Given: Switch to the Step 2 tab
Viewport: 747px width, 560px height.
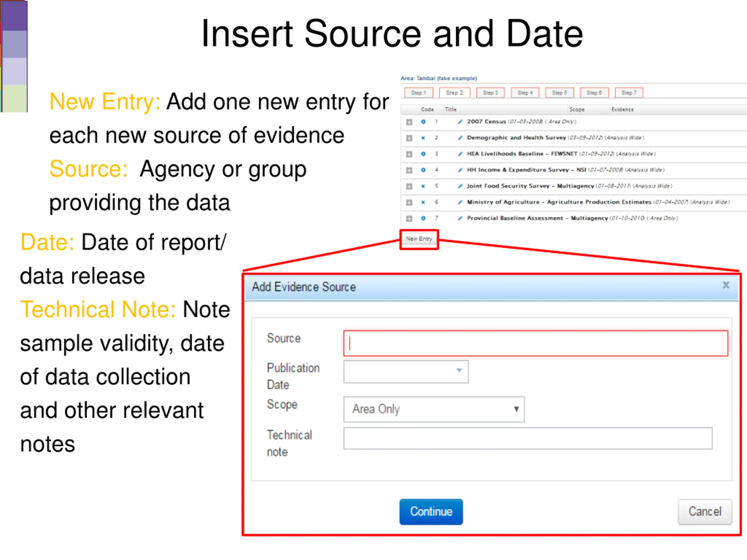Looking at the screenshot, I should 455,92.
